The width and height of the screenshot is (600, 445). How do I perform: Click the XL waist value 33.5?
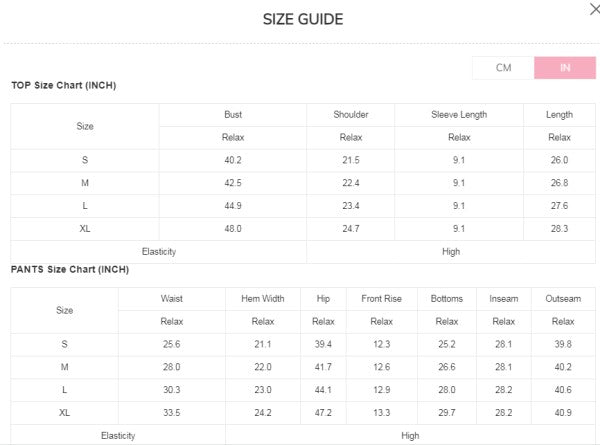[x=171, y=413]
